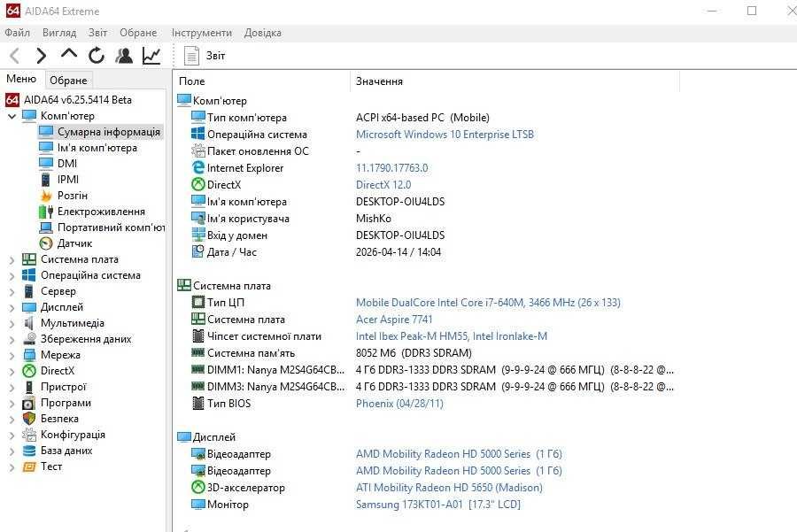Viewport: 797px width, 532px height.
Task: Click the database icon for База даних
Action: coord(29,451)
